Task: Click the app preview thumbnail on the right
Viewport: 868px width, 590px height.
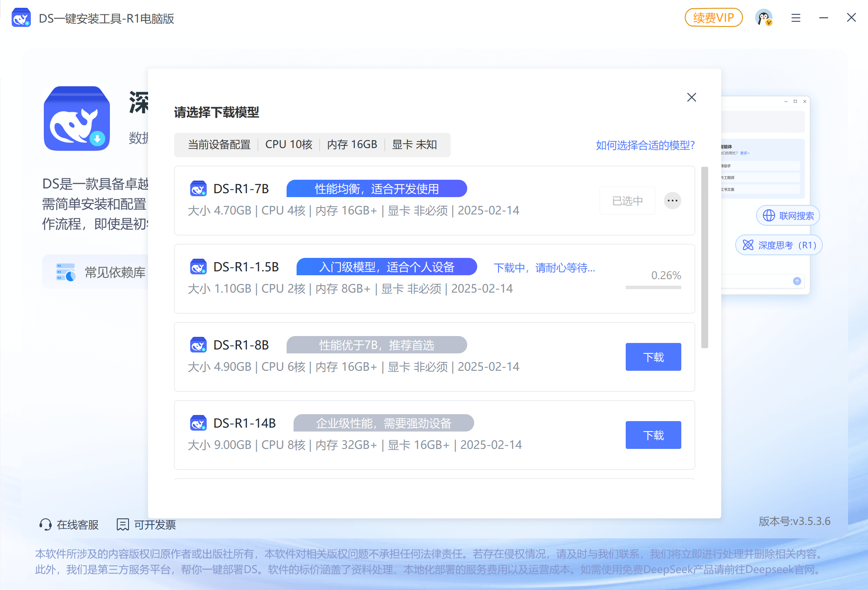Action: (765, 195)
